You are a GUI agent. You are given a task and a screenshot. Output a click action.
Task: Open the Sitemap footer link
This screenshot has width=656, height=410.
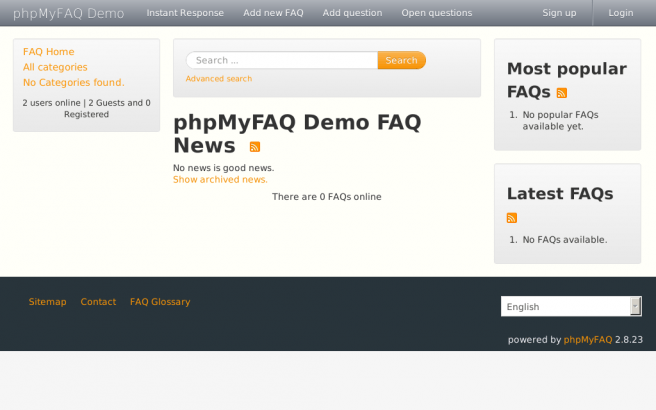pos(47,302)
